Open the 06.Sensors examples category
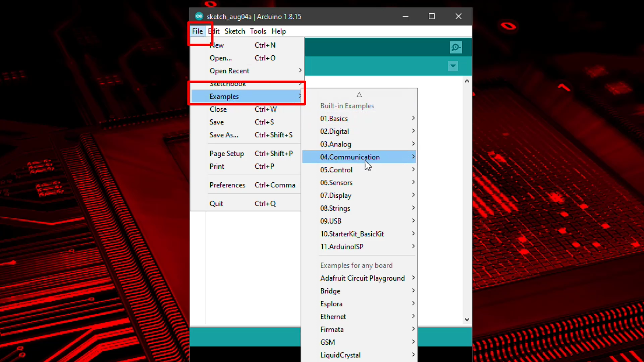Image resolution: width=644 pixels, height=362 pixels. [x=336, y=182]
